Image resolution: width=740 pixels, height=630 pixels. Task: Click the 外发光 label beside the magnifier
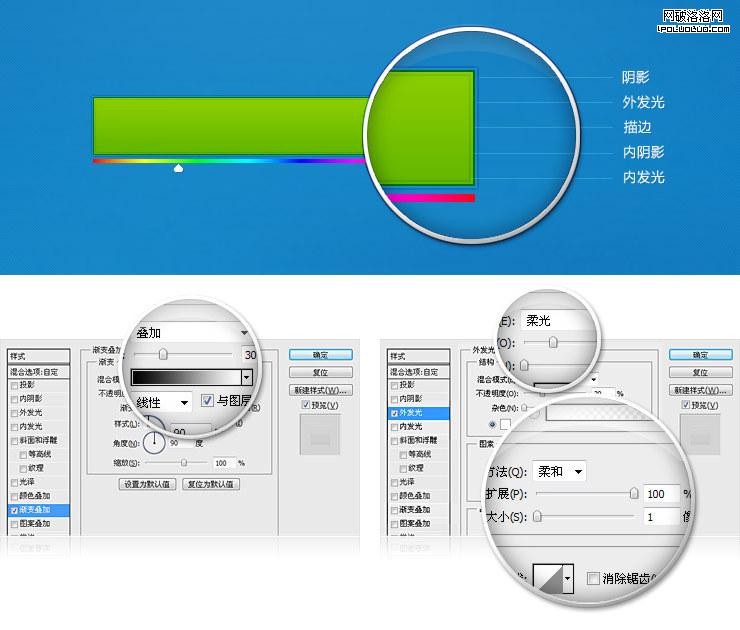pos(643,102)
